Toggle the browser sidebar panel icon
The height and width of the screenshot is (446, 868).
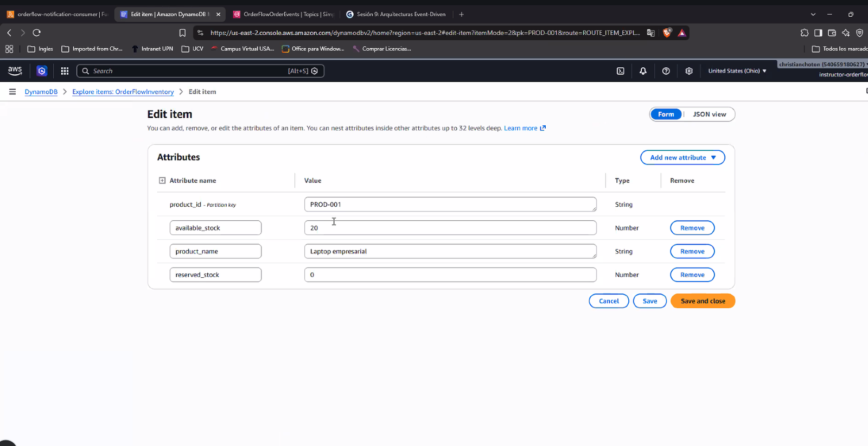(818, 33)
